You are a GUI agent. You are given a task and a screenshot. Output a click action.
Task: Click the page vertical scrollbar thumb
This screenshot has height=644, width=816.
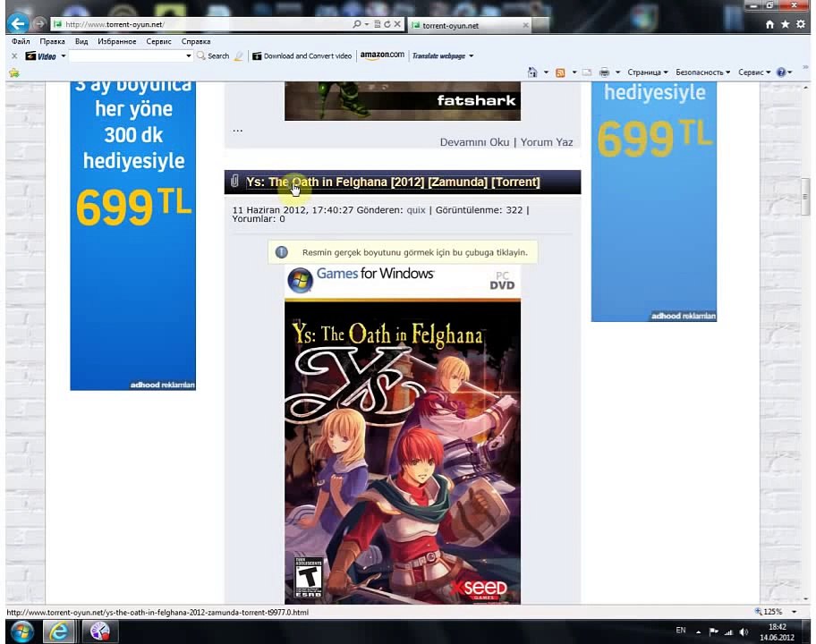pyautogui.click(x=805, y=196)
